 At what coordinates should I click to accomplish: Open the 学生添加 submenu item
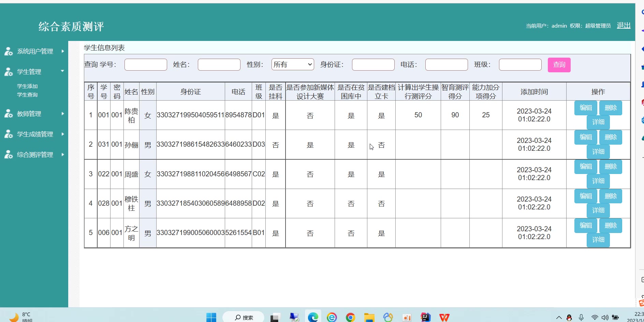(27, 86)
